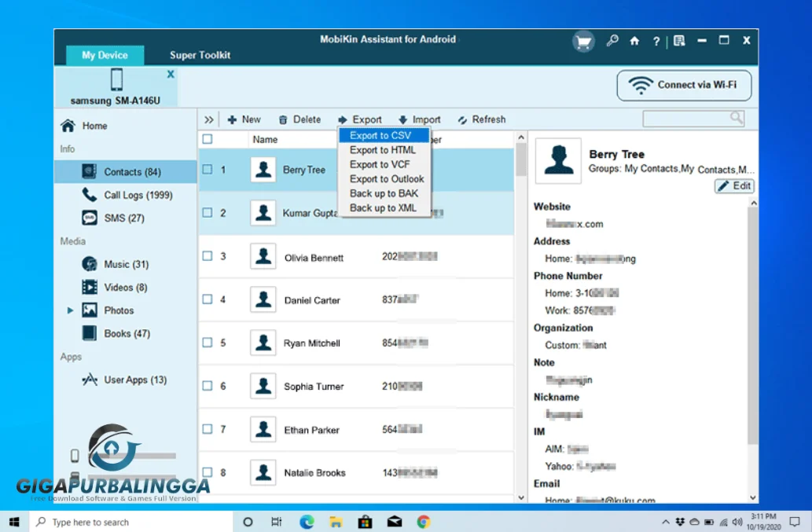
Task: Click the Name column header
Action: pyautogui.click(x=265, y=139)
